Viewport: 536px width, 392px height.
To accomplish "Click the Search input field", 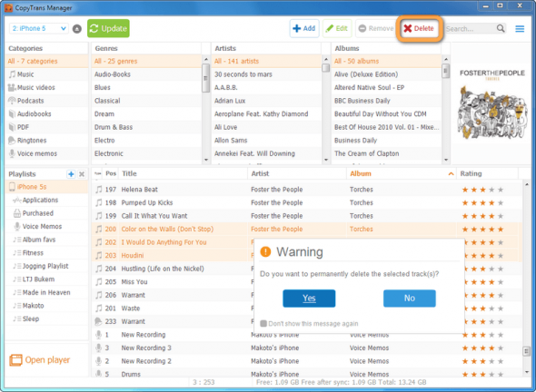I will [x=471, y=29].
